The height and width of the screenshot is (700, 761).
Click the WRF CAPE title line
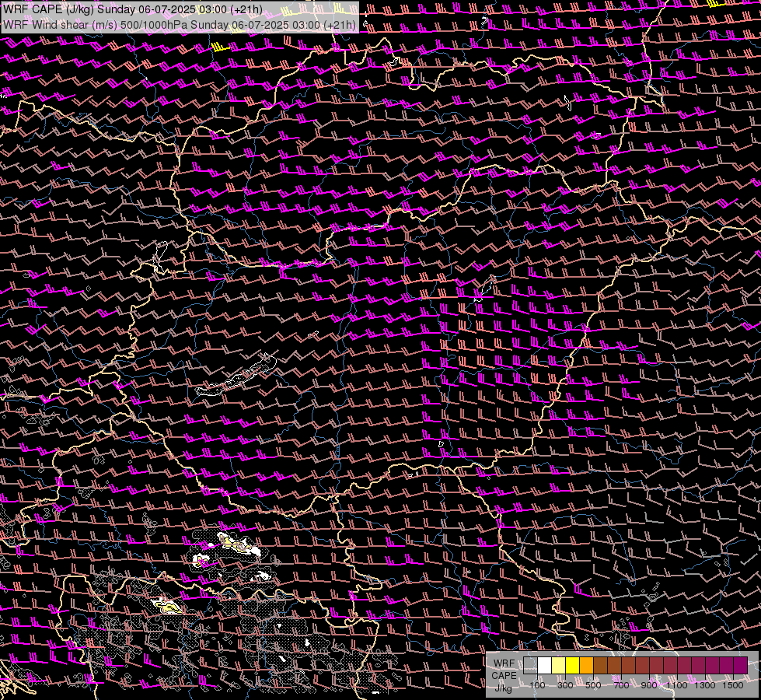(132, 9)
